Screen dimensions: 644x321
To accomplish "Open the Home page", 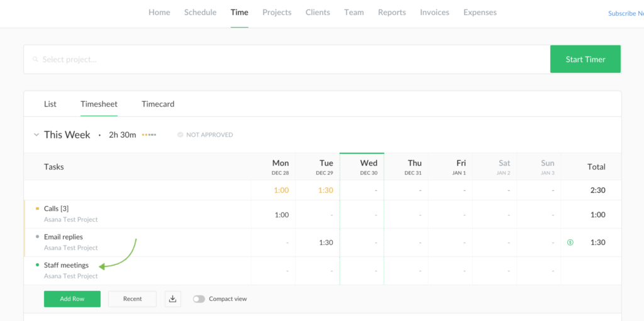I will tap(159, 13).
